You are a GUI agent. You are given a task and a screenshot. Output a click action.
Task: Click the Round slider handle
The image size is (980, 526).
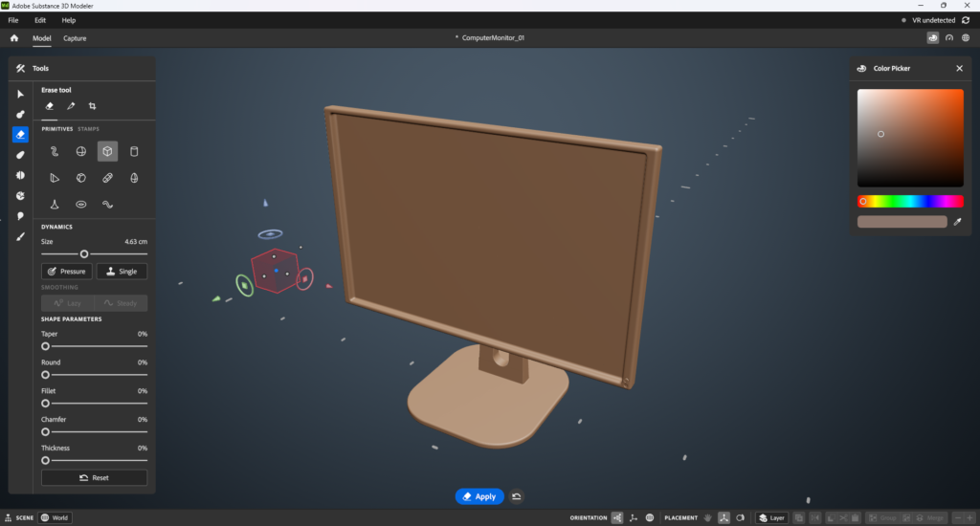coord(45,375)
